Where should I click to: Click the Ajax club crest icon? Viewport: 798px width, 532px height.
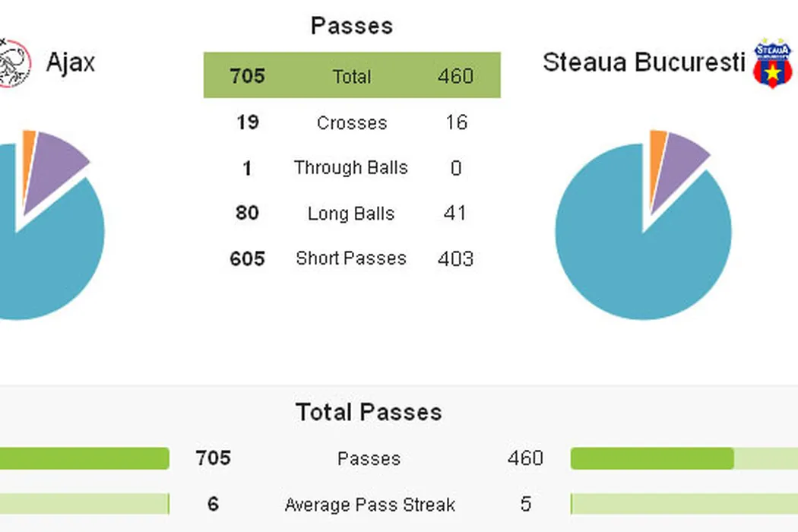point(14,62)
